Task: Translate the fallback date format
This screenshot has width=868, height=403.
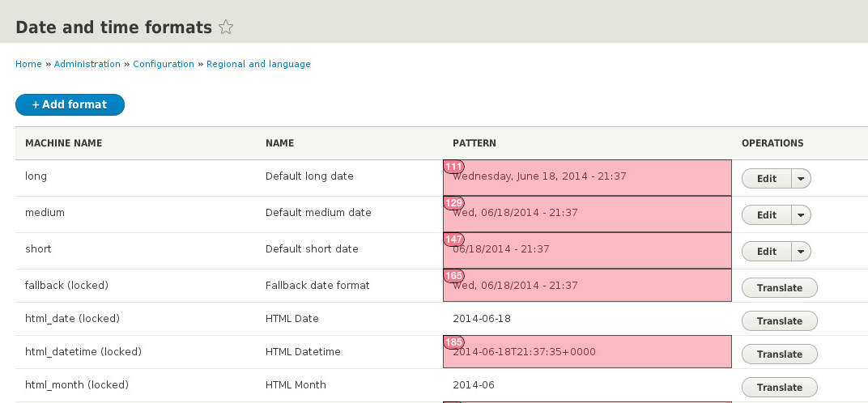Action: [x=779, y=287]
